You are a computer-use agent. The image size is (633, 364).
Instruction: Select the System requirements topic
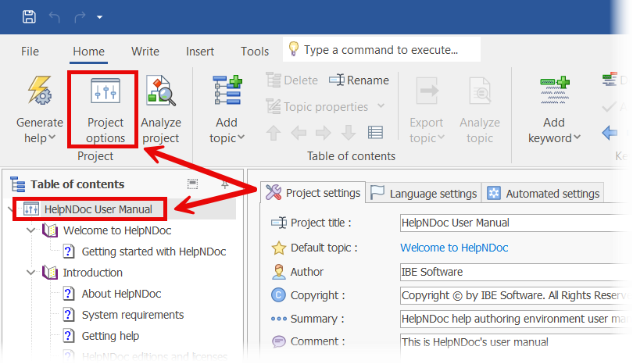(x=133, y=315)
